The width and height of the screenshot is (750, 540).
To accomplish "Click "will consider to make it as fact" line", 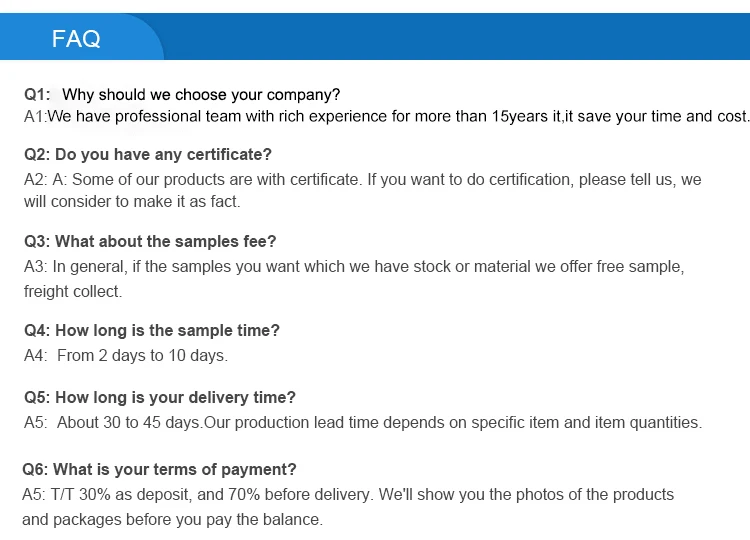I will click(x=132, y=201).
